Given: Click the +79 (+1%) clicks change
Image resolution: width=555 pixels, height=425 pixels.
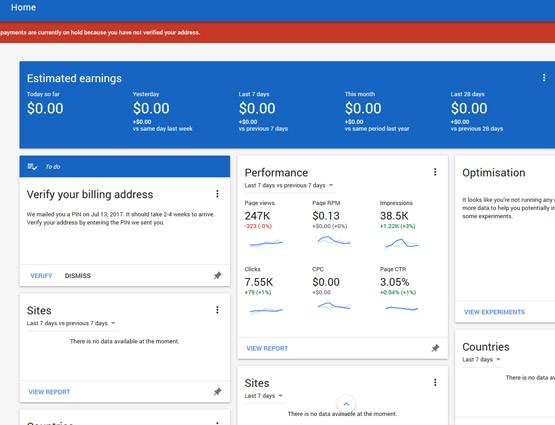Looking at the screenshot, I should (258, 292).
